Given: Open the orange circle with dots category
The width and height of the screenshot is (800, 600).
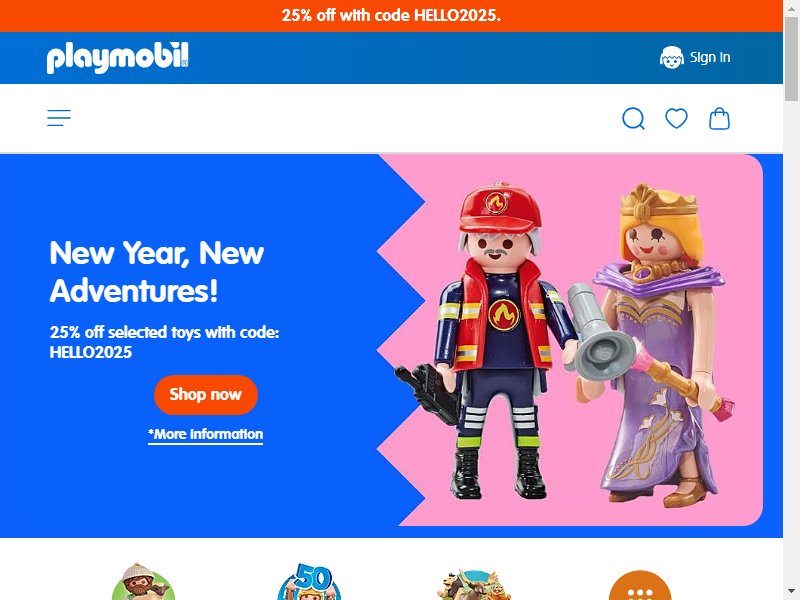Looking at the screenshot, I should click(640, 585).
